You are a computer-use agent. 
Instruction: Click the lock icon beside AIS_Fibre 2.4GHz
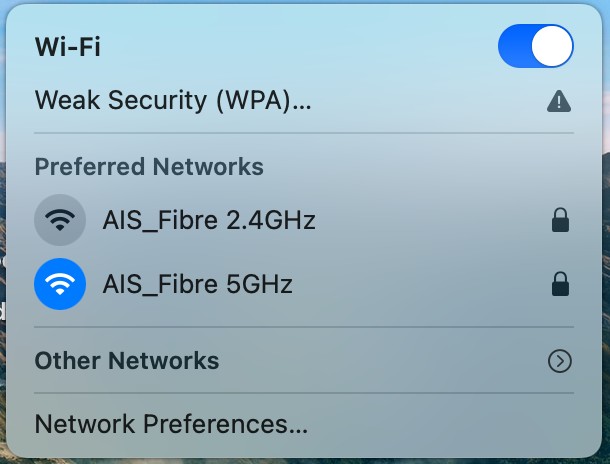(x=561, y=220)
